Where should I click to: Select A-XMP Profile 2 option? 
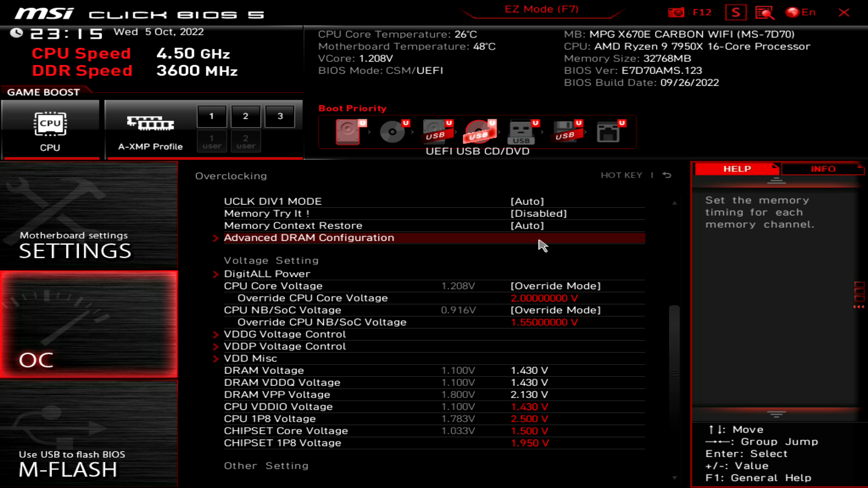pyautogui.click(x=245, y=116)
